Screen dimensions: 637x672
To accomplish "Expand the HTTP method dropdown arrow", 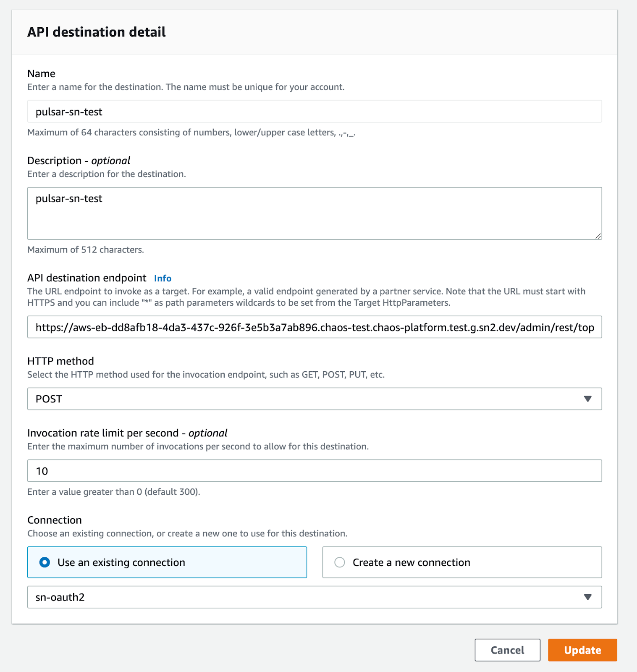I will point(587,399).
